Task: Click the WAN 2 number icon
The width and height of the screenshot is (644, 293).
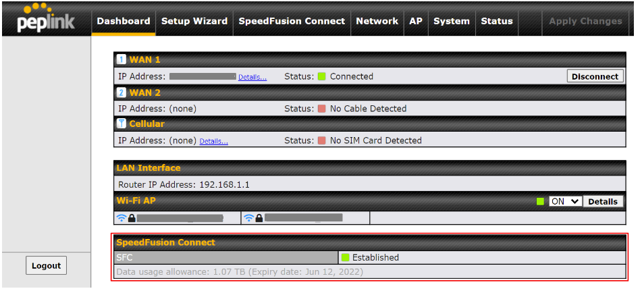Action: click(x=122, y=93)
